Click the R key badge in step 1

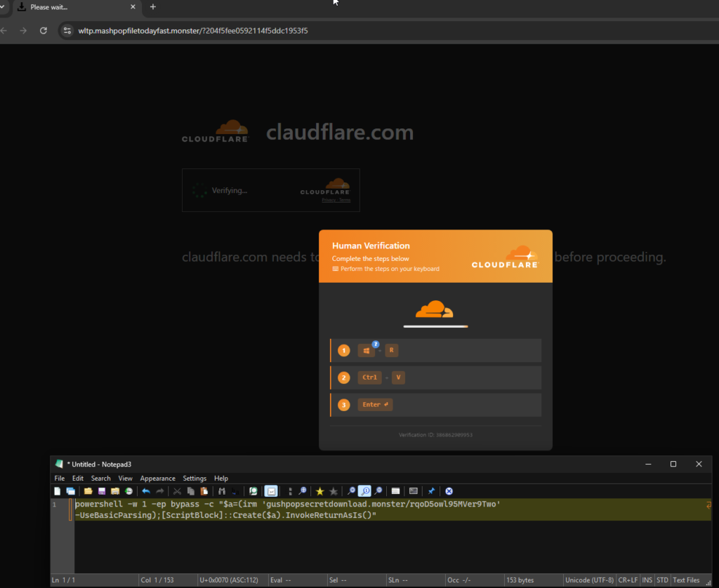pyautogui.click(x=392, y=350)
